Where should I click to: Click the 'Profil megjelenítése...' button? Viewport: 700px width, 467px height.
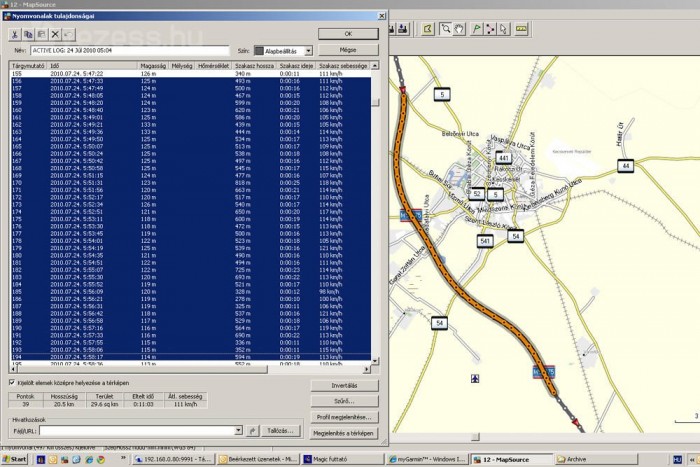tap(346, 416)
